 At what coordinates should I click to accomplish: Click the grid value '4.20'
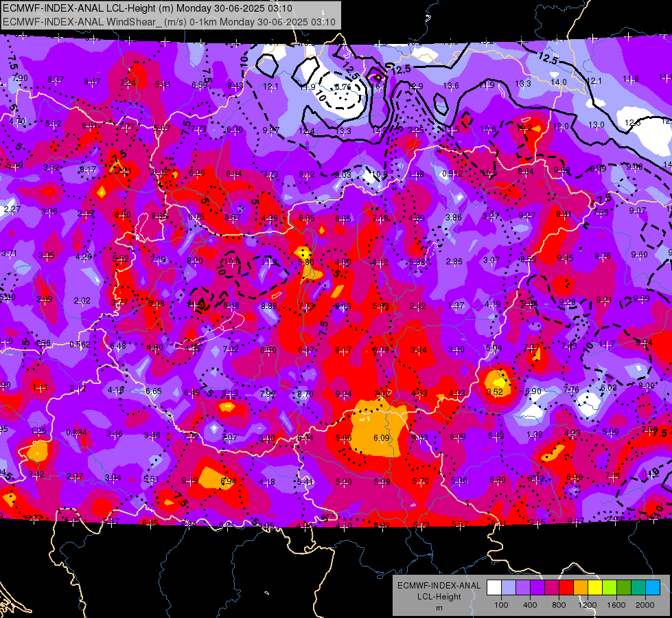[x=84, y=257]
